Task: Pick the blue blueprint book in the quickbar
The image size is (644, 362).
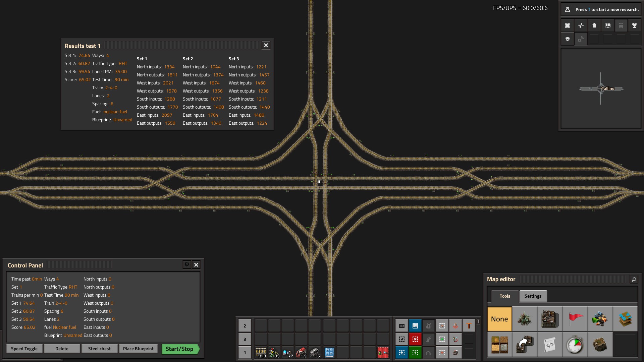Action: 329,352
